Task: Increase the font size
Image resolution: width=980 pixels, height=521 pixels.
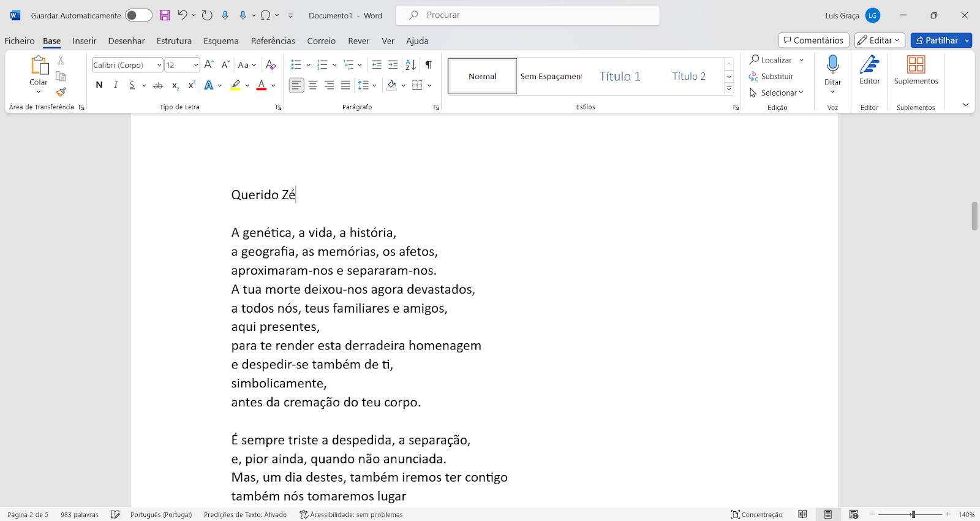Action: tap(209, 64)
